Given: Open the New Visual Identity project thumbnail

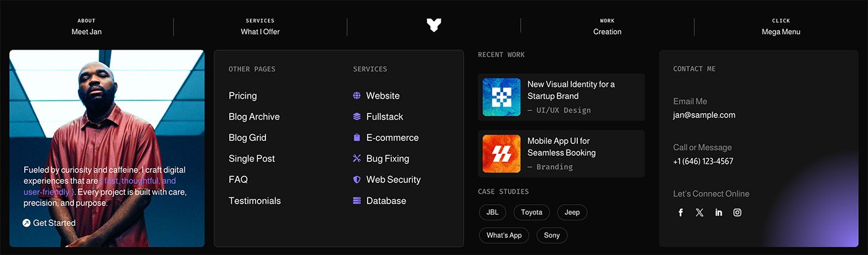Looking at the screenshot, I should coord(502,97).
